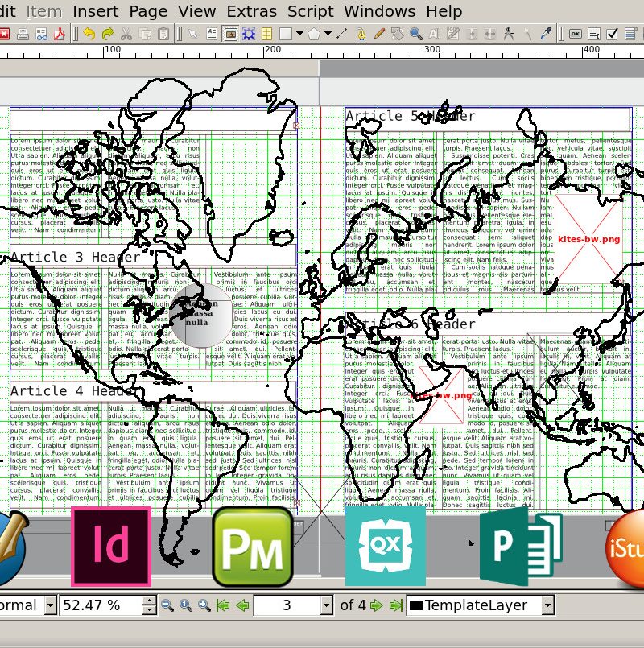This screenshot has width=644, height=648.
Task: Open the Polygon tool dropdown arrow
Action: click(328, 34)
